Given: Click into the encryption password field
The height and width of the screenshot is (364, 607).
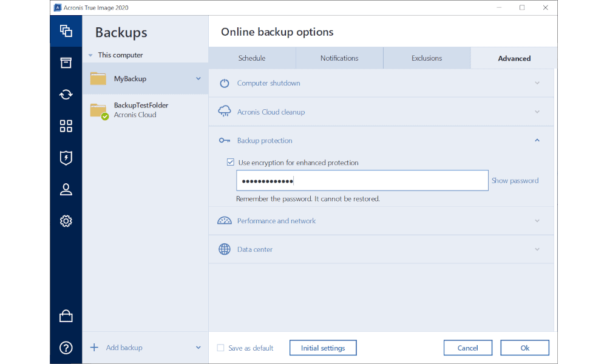Looking at the screenshot, I should 362,181.
